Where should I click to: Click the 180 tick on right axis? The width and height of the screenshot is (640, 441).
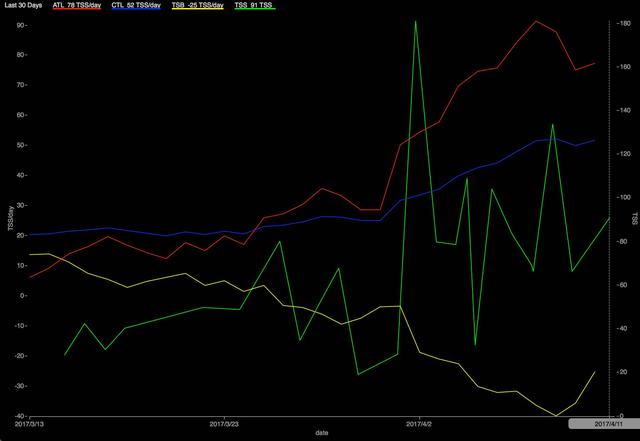[x=622, y=22]
